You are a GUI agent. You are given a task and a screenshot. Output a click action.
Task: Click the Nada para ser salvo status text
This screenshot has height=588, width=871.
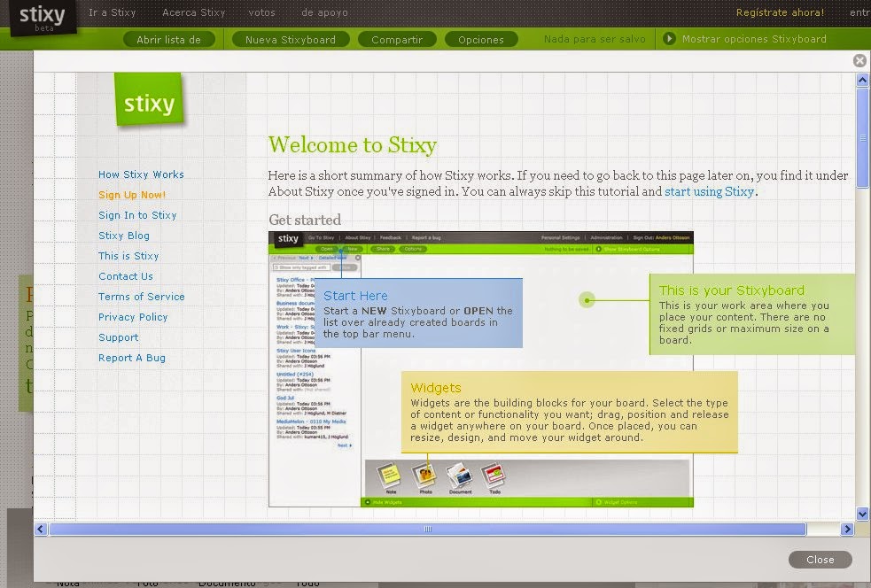[x=595, y=39]
